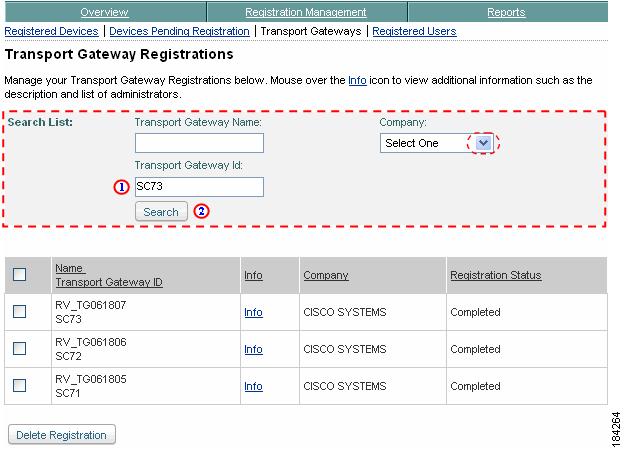
Task: Open the Reports tab
Action: tap(506, 12)
